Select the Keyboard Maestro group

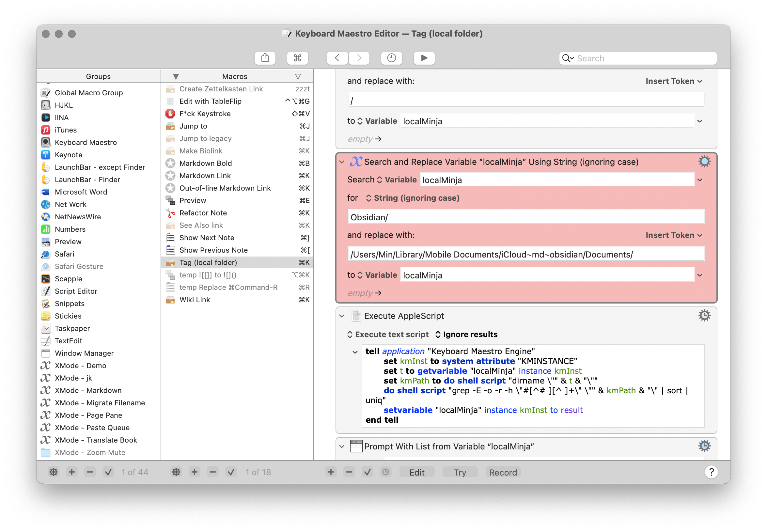(x=99, y=142)
